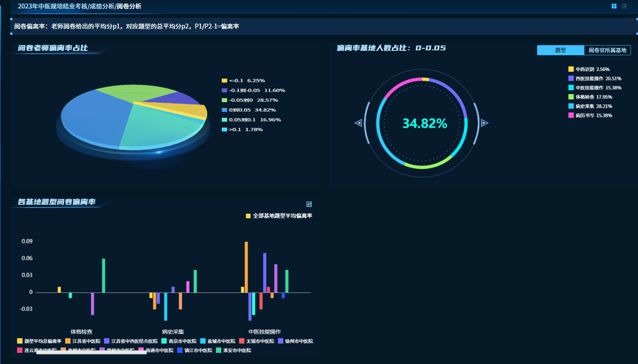
Task: Click the 0.09 y-axis label
Action: pos(27,242)
